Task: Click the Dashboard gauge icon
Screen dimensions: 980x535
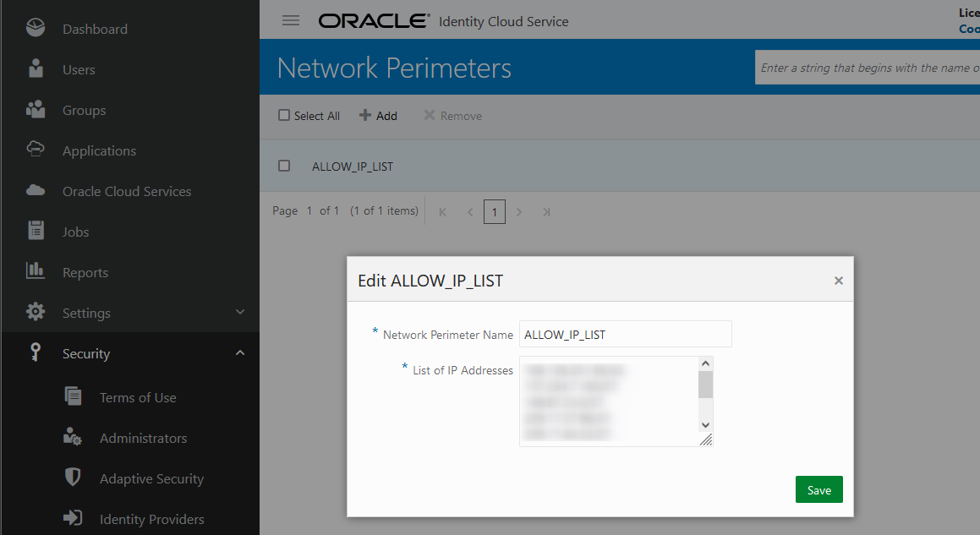Action: tap(36, 28)
